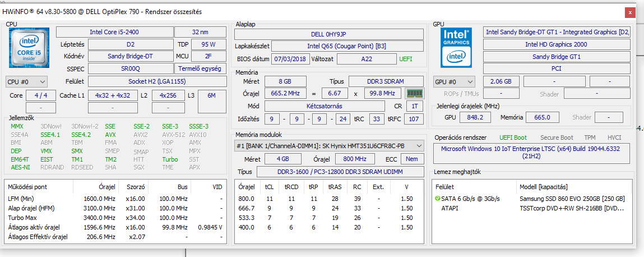Expand memory module BANK 1 dropdown
Viewport: 644px width, 257px height.
tap(330, 145)
